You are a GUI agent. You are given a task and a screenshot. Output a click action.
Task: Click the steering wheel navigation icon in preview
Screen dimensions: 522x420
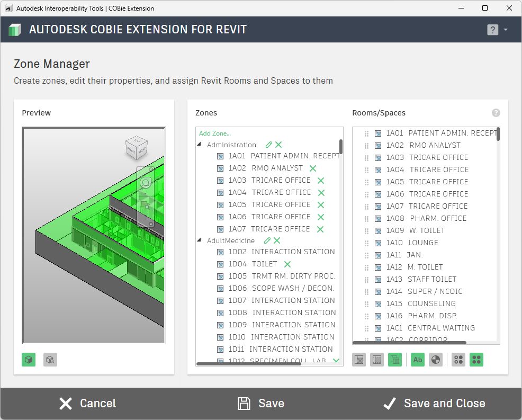pyautogui.click(x=146, y=183)
